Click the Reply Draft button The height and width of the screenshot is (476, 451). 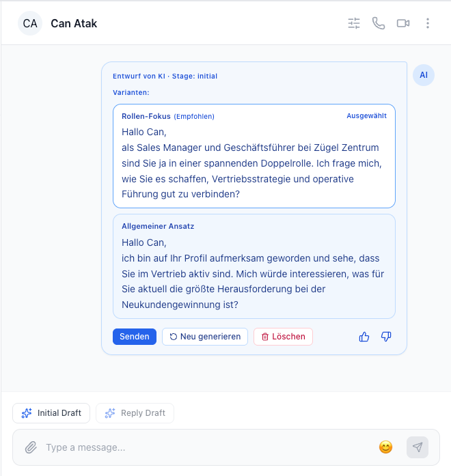(135, 413)
